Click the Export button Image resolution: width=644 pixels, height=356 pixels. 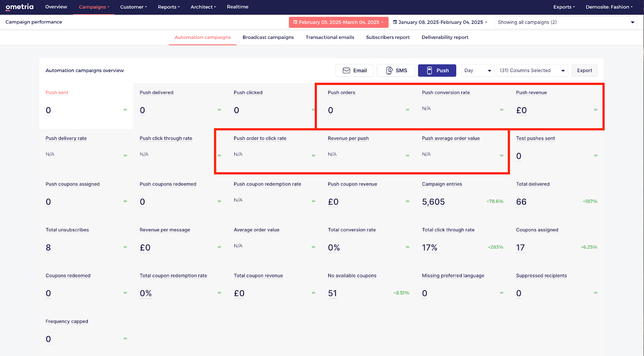[x=584, y=70]
